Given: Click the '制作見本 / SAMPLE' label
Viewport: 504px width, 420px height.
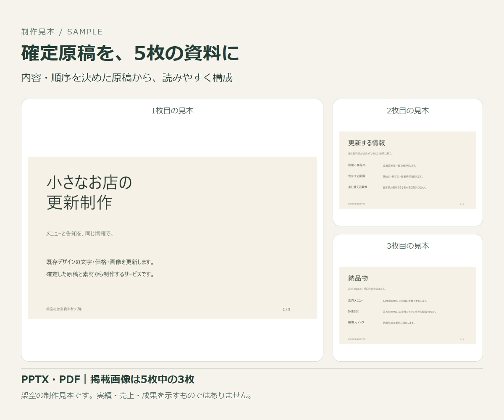Looking at the screenshot, I should pos(62,32).
